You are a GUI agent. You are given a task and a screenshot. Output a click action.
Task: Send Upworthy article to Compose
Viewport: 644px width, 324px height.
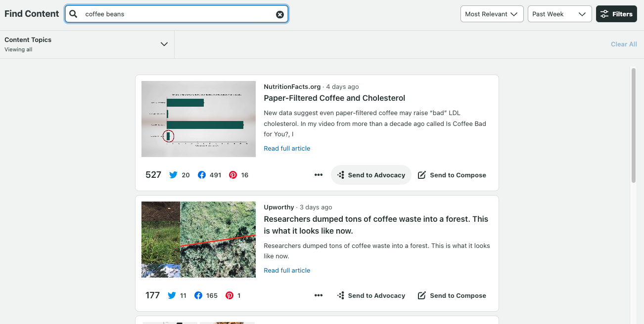coord(452,295)
